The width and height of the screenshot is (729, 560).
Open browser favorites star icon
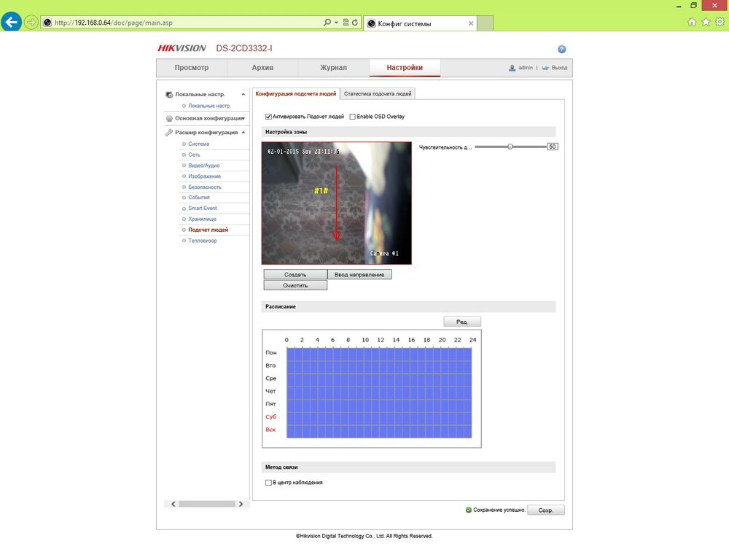[x=705, y=22]
